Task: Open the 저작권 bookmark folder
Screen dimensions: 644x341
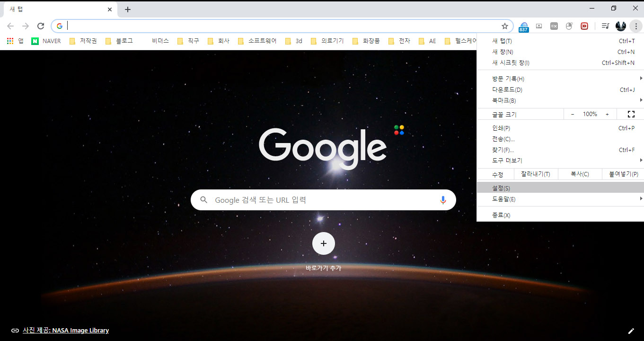Action: tap(83, 41)
